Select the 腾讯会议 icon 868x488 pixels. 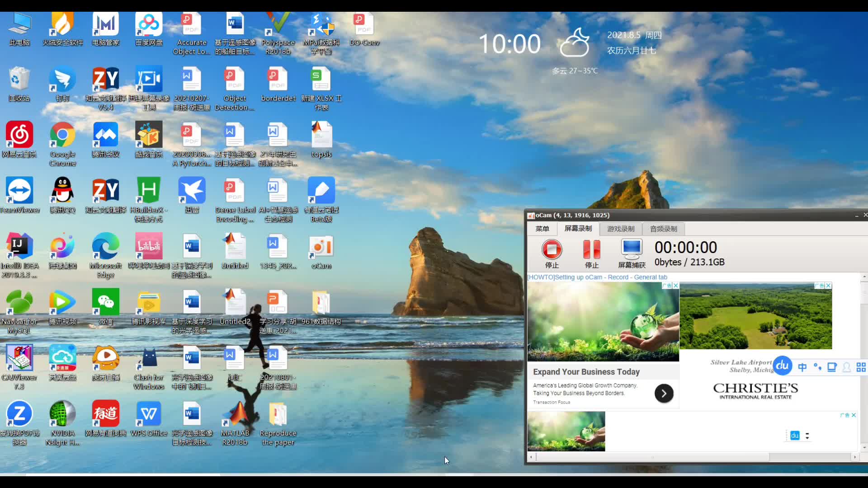point(106,140)
